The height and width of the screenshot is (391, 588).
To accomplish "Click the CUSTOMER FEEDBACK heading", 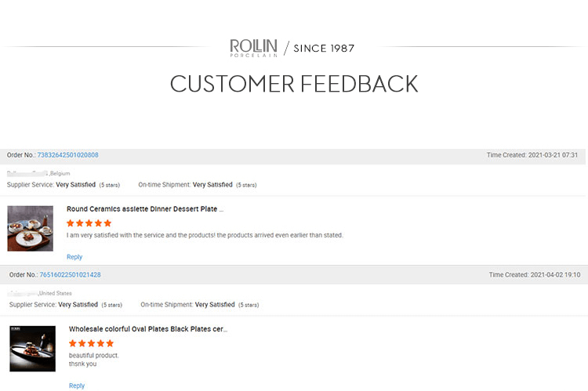I will click(294, 84).
